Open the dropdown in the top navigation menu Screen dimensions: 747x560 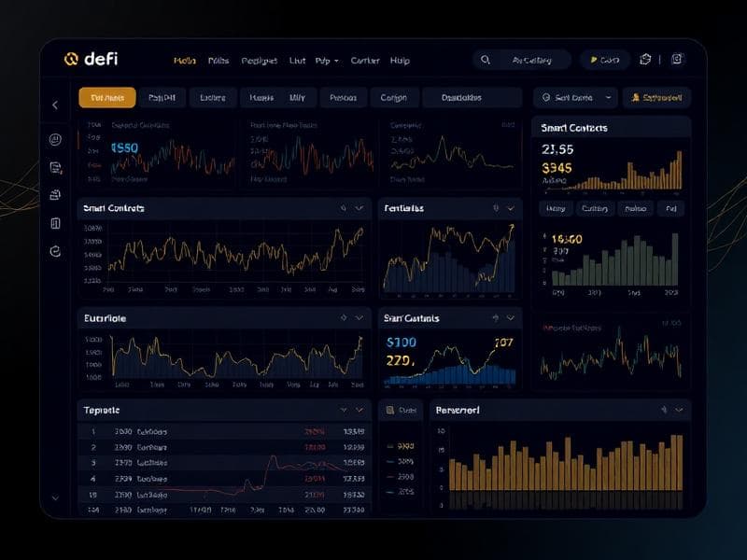(329, 59)
